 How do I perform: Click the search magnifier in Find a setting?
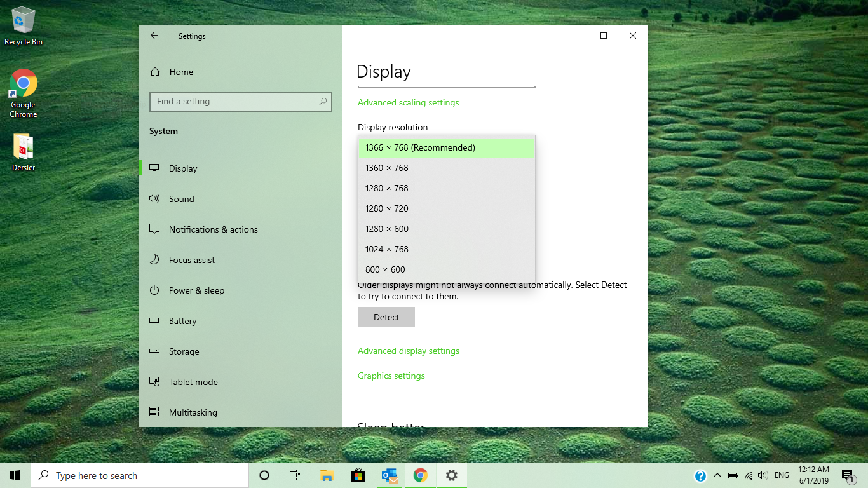323,102
